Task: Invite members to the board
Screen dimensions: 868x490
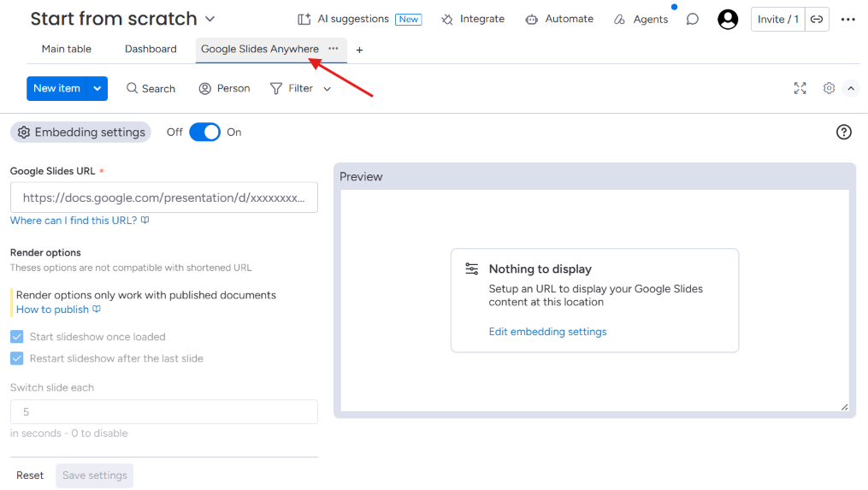Action: [777, 20]
